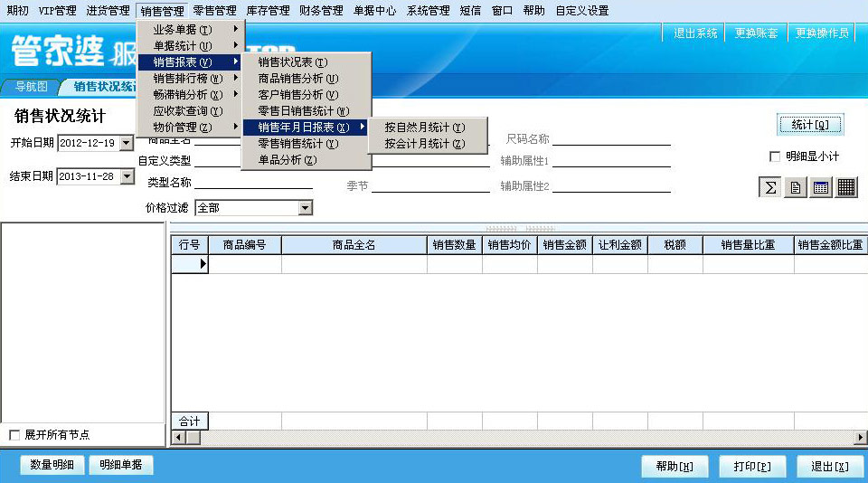Click the Sigma summary view icon
868x483 pixels.
[769, 187]
